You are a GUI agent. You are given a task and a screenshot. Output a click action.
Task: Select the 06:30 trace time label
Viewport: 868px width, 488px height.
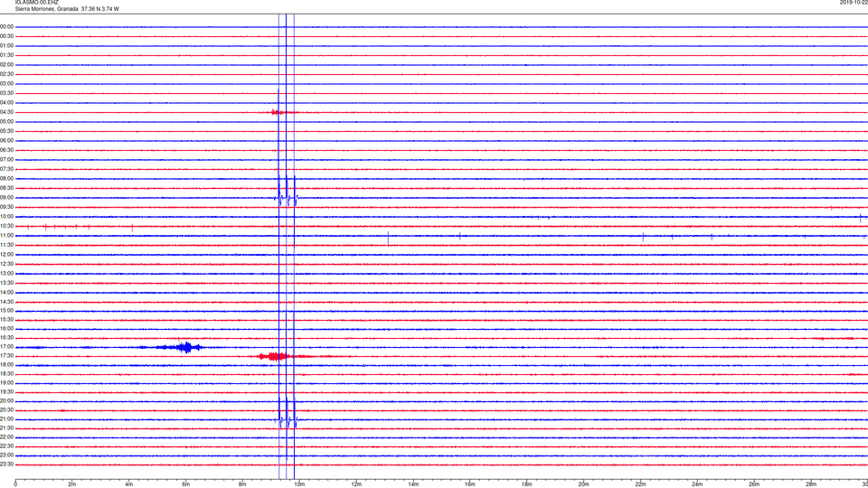tap(7, 150)
